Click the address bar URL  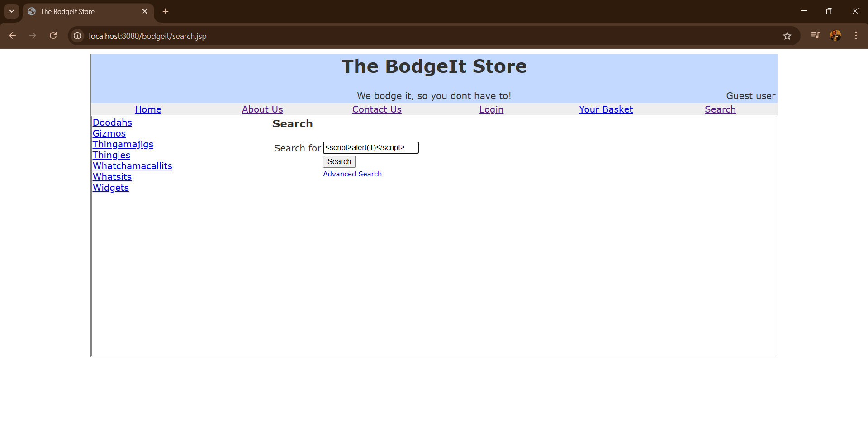coord(147,36)
